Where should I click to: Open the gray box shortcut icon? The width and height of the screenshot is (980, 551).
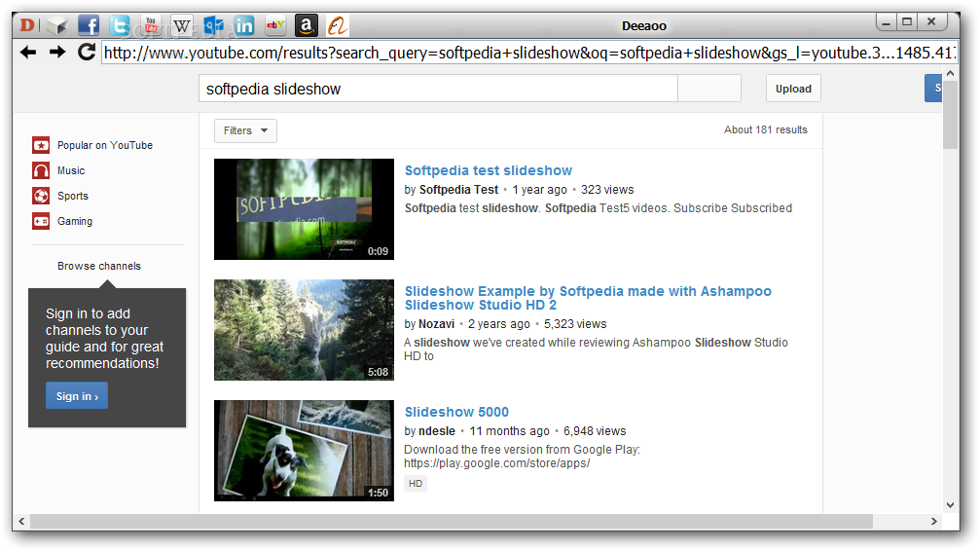click(x=56, y=25)
